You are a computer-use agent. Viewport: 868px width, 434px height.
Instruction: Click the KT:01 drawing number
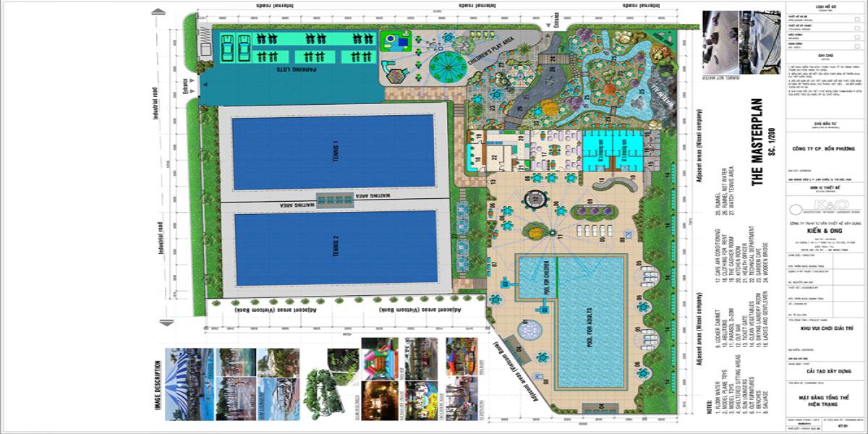click(843, 426)
